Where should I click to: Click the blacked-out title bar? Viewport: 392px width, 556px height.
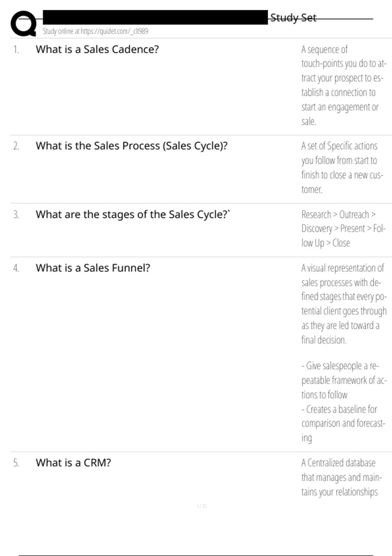155,17
